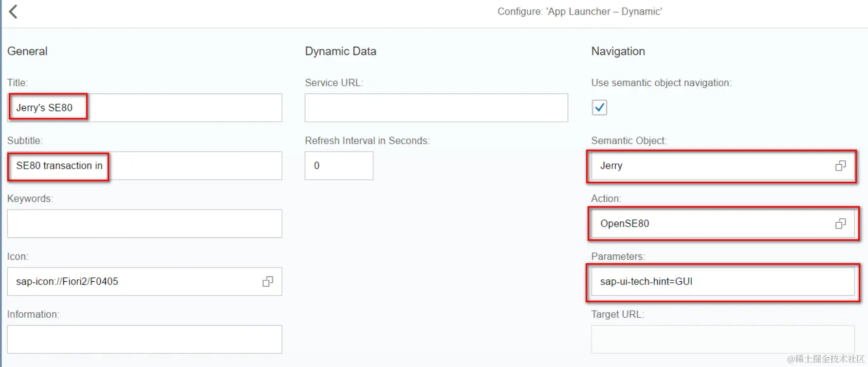Click the Semantic Object field showing Jerry
Viewport: 868px width, 367px height.
[722, 166]
